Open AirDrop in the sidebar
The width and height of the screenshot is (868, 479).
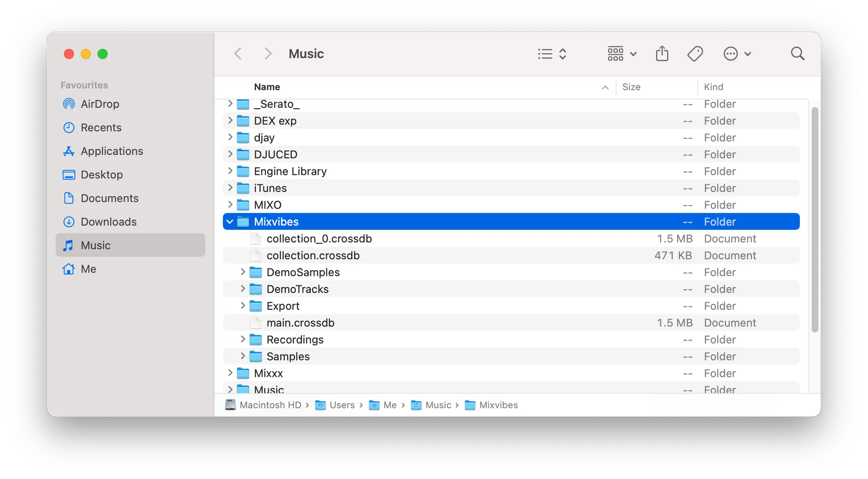coord(99,104)
